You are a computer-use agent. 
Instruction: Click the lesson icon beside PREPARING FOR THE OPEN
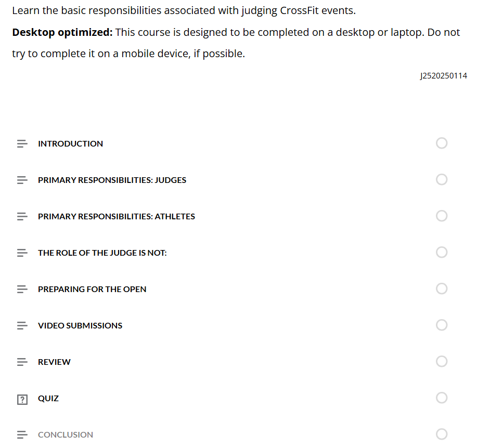click(22, 289)
